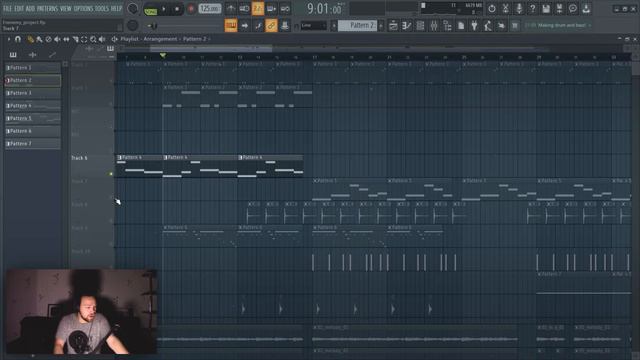Select the zoom magnifier tool
640x360 pixels.
point(93,39)
